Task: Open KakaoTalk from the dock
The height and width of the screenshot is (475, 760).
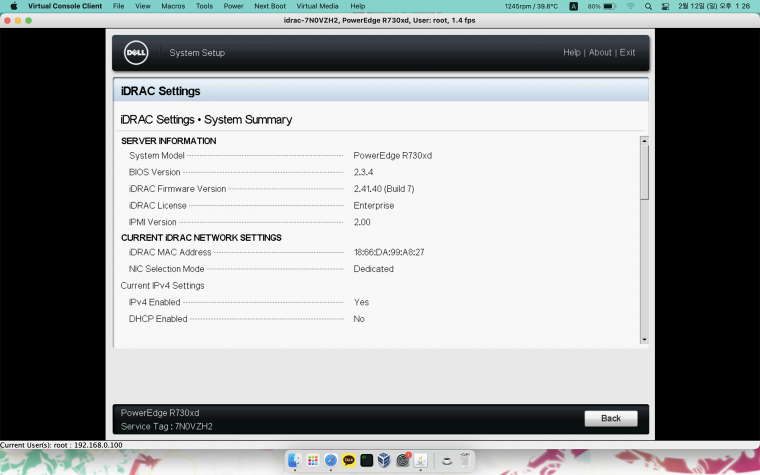Action: pos(348,460)
